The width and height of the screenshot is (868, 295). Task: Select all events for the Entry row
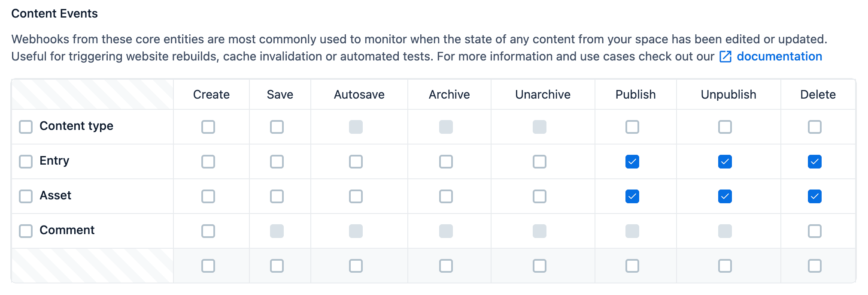[25, 162]
